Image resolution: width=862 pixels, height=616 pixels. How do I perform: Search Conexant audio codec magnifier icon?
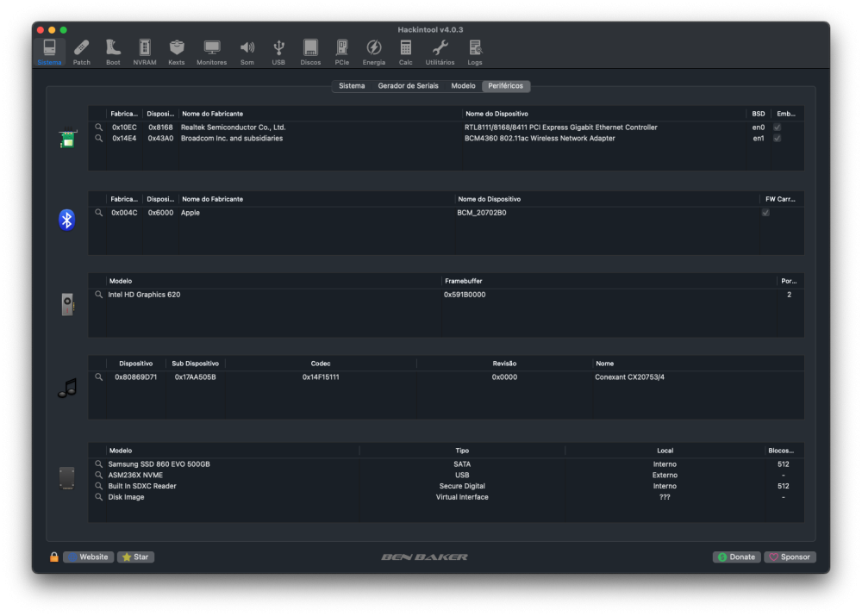98,376
